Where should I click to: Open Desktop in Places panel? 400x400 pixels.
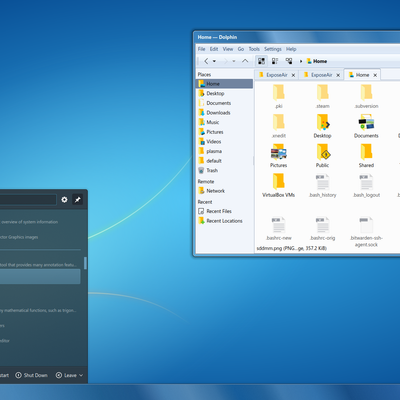click(x=224, y=93)
